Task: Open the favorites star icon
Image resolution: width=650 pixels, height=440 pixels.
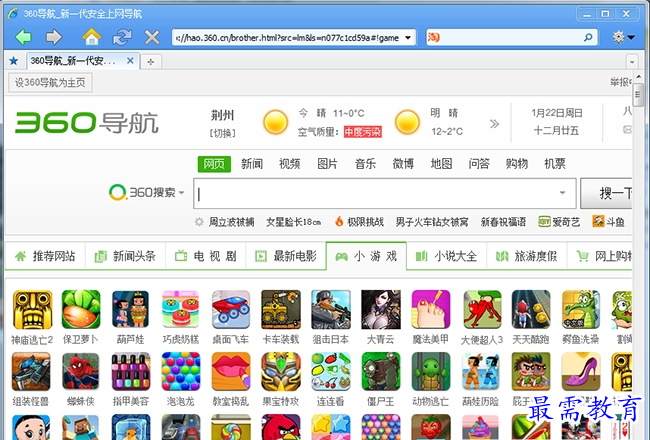Action: tap(14, 61)
